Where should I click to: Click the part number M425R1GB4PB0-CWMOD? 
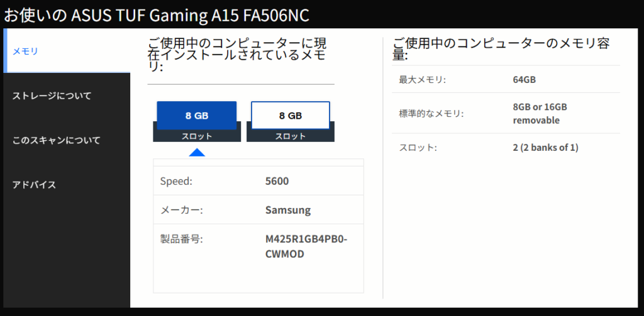coord(306,247)
